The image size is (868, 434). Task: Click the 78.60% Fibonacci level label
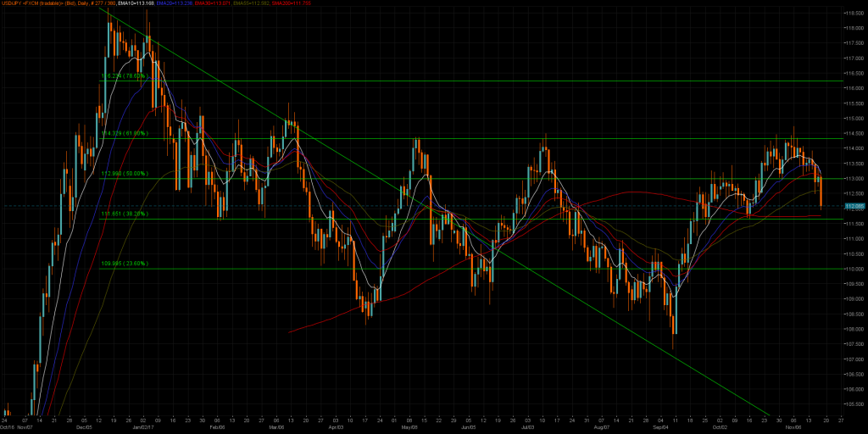pos(125,77)
